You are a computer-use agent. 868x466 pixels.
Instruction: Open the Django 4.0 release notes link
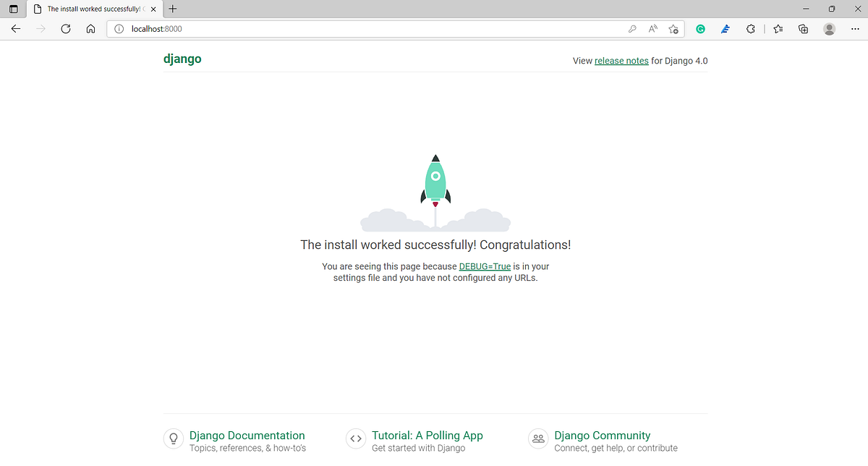(621, 61)
